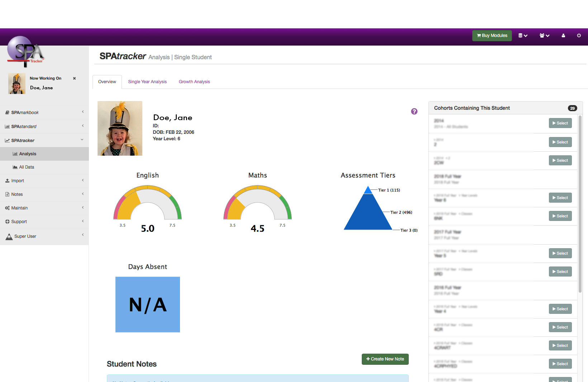This screenshot has height=382, width=588.
Task: Click the power logout icon in top bar
Action: point(579,36)
